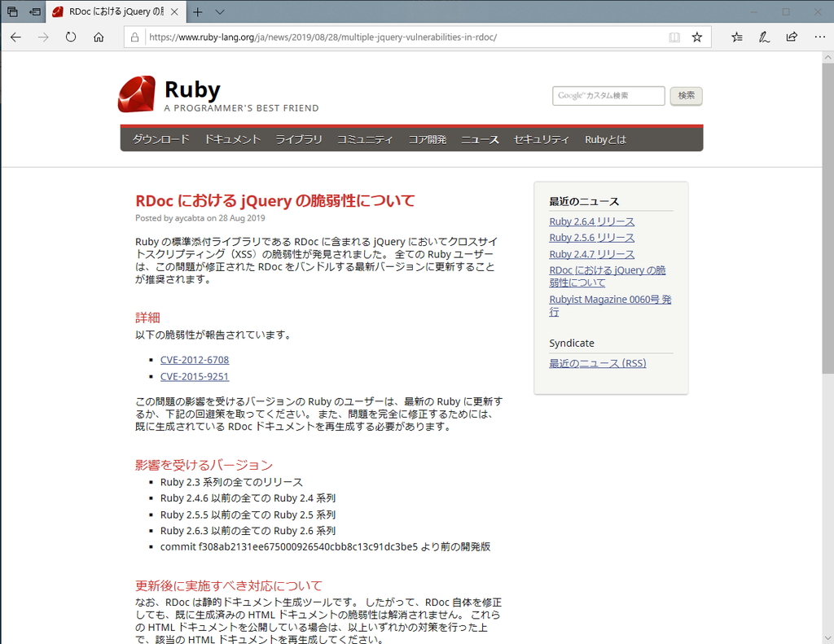The width and height of the screenshot is (834, 644).
Task: Click the Add notes pen icon
Action: [x=764, y=37]
